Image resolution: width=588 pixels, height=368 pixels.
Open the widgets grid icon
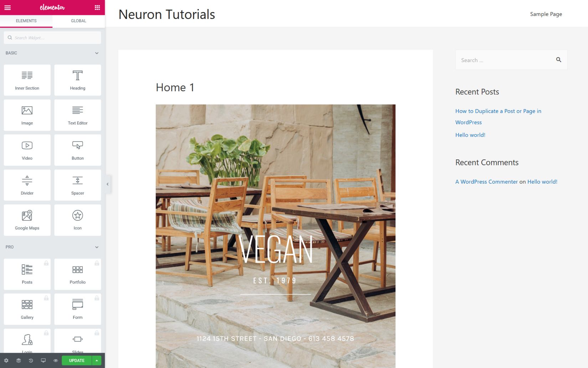click(x=97, y=7)
